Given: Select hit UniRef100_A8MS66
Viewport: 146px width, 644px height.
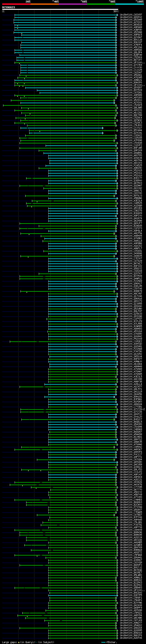Looking at the screenshot, I should (x=131, y=50).
